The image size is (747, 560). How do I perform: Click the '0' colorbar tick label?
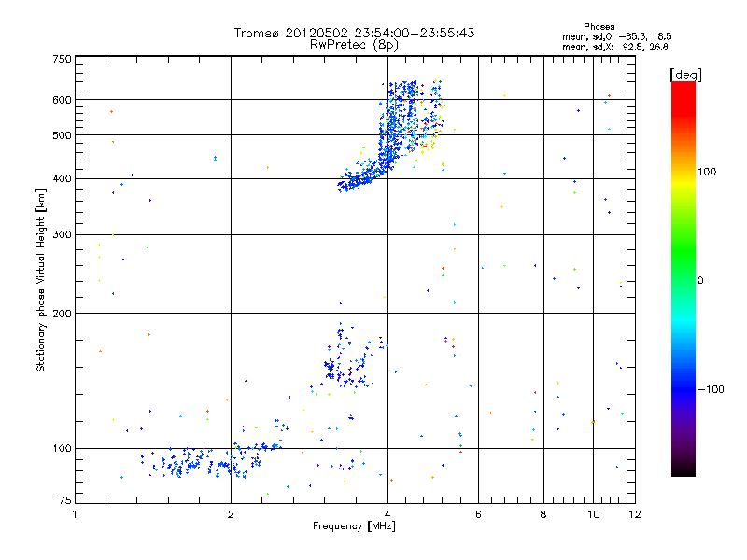(x=699, y=281)
